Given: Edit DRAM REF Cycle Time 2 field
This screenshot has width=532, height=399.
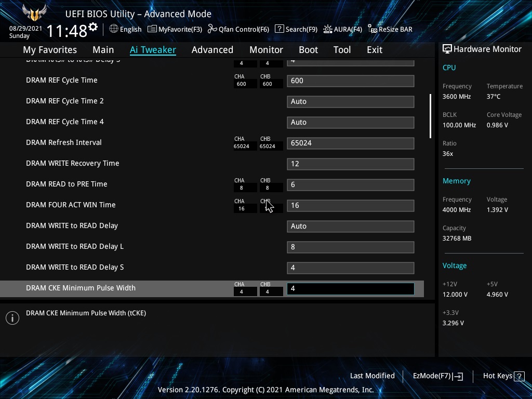Looking at the screenshot, I should [351, 101].
